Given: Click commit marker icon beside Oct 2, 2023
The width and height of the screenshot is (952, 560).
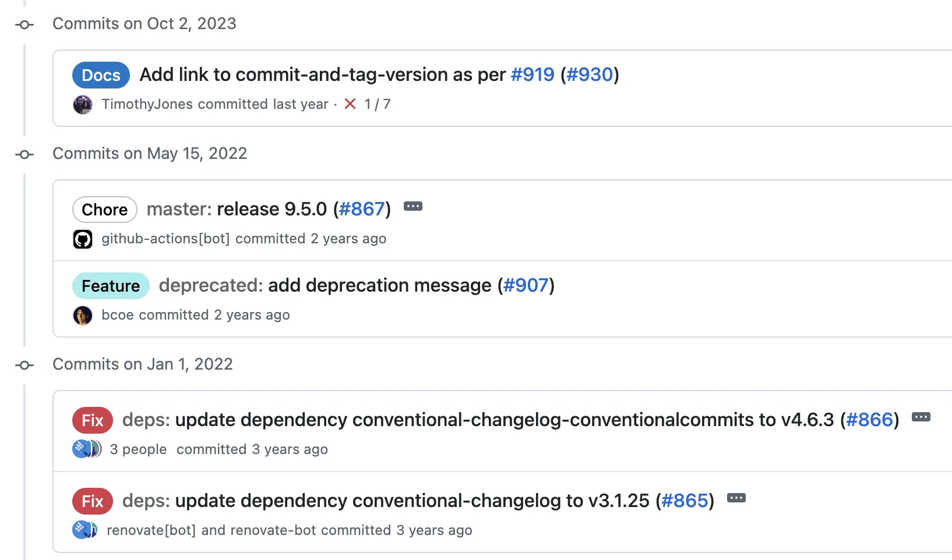Looking at the screenshot, I should click(24, 24).
